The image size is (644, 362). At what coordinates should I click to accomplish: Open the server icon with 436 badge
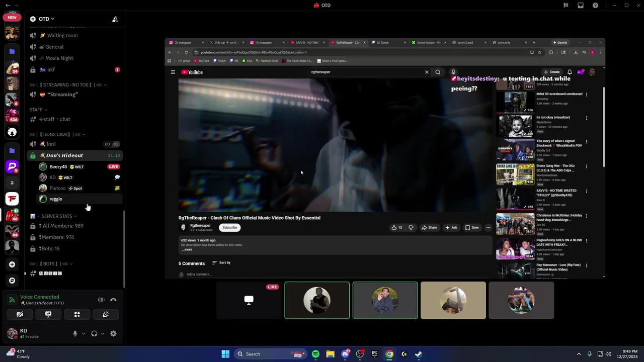12,115
